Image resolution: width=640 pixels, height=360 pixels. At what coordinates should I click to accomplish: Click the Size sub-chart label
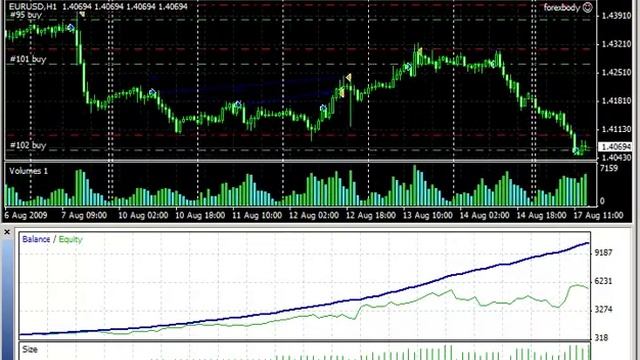click(30, 349)
